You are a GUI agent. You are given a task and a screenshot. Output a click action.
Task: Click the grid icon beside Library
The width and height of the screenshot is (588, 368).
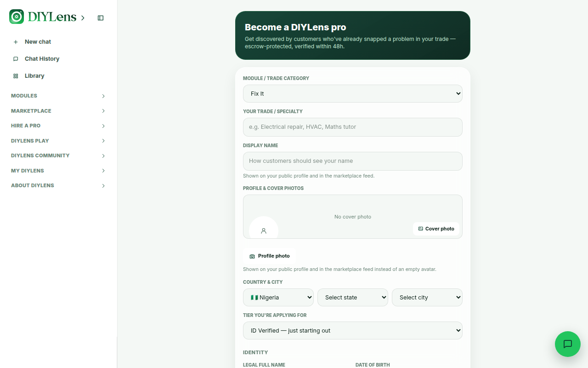[x=16, y=76]
